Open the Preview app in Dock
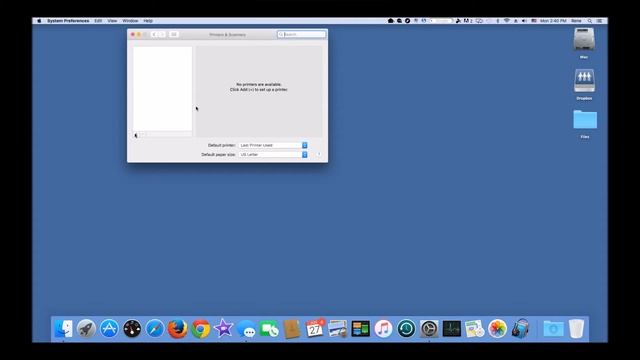Screen dimensions: 640x360 click(x=338, y=329)
